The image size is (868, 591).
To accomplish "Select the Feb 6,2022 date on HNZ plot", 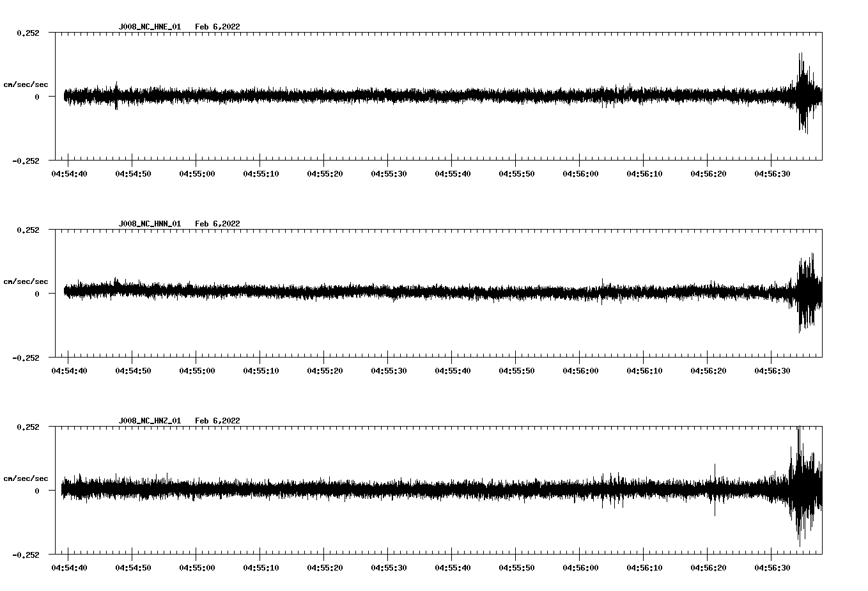I will coord(217,421).
